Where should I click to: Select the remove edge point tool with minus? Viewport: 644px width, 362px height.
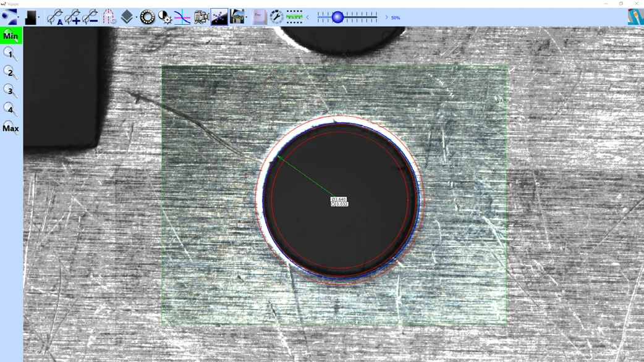[x=90, y=17]
